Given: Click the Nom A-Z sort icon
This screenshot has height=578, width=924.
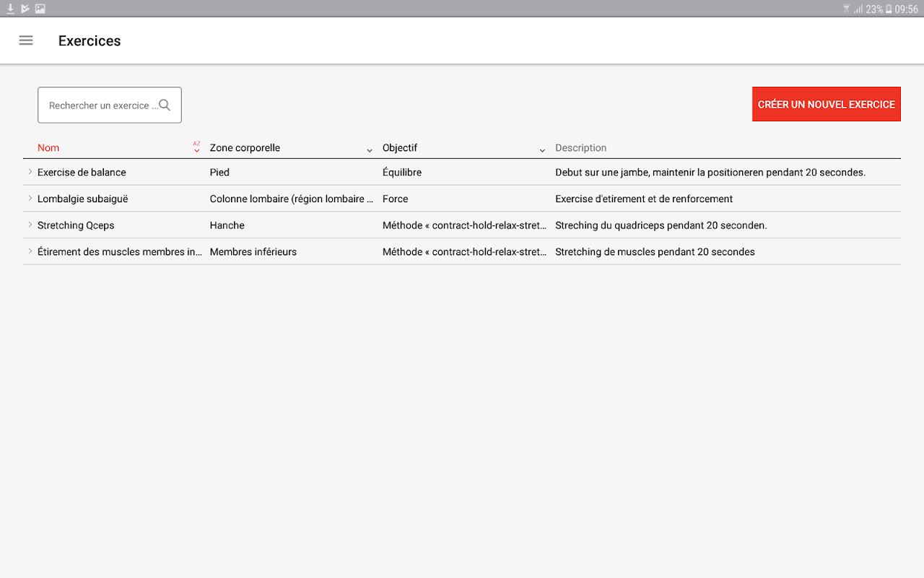Looking at the screenshot, I should [196, 147].
